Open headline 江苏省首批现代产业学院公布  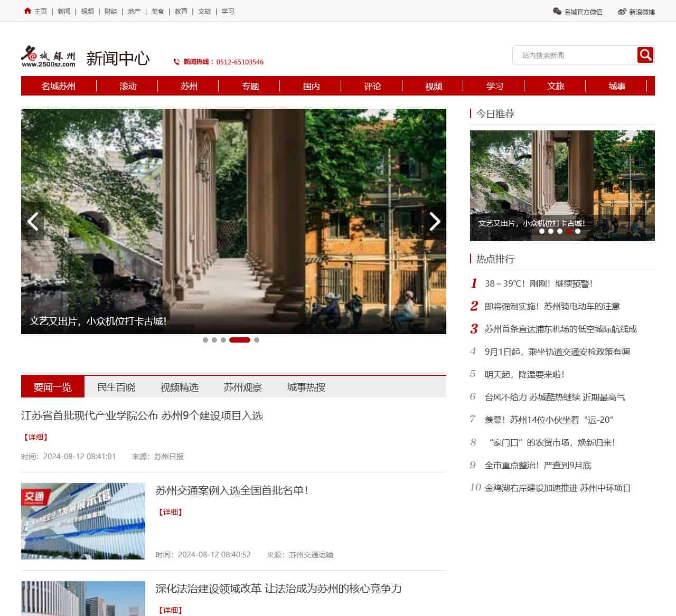(142, 415)
